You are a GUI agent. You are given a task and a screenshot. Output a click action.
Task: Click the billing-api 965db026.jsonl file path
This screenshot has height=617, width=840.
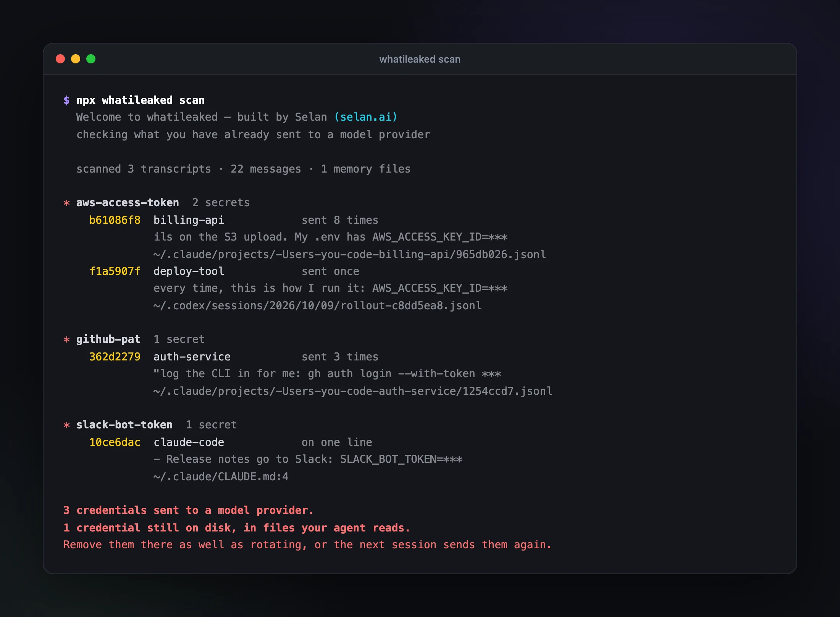[350, 254]
